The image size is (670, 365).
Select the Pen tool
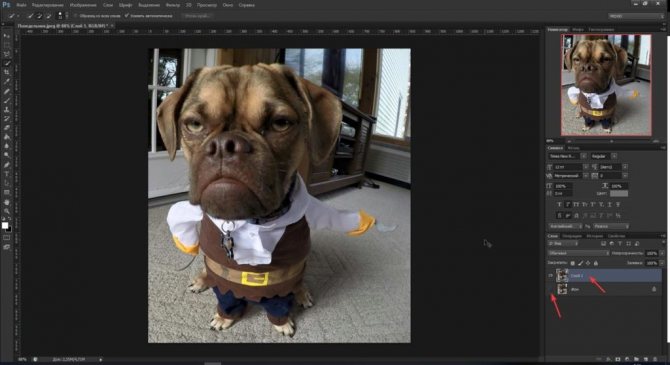click(7, 165)
